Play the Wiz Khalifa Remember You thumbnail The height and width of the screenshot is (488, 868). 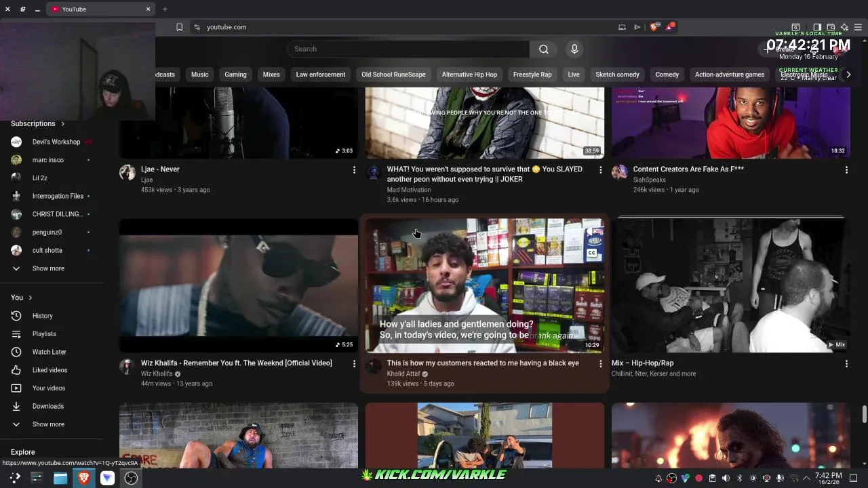239,285
